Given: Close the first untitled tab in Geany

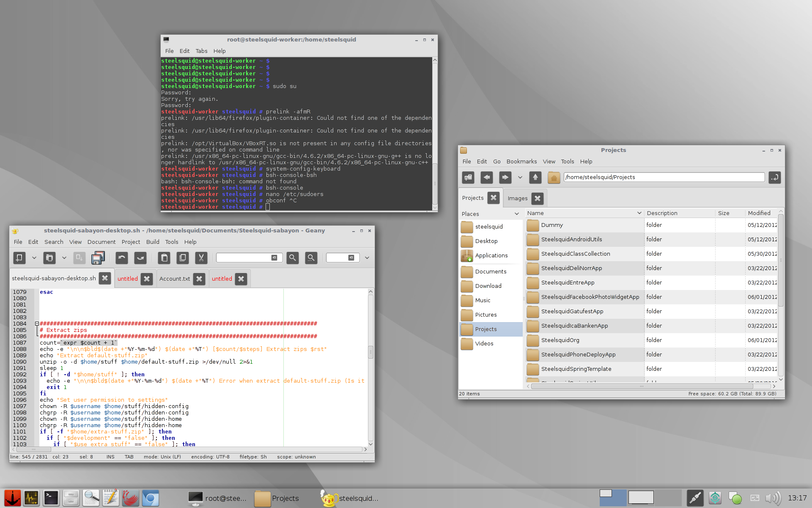Looking at the screenshot, I should 147,279.
